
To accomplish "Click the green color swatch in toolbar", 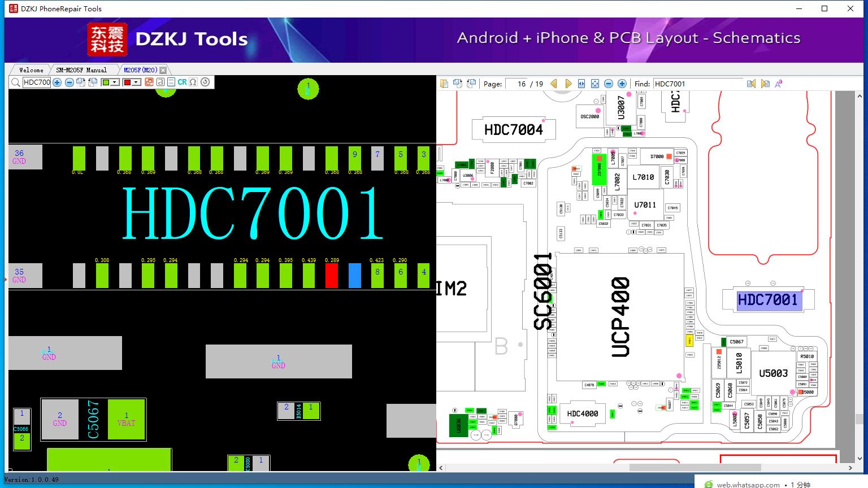I will click(106, 82).
